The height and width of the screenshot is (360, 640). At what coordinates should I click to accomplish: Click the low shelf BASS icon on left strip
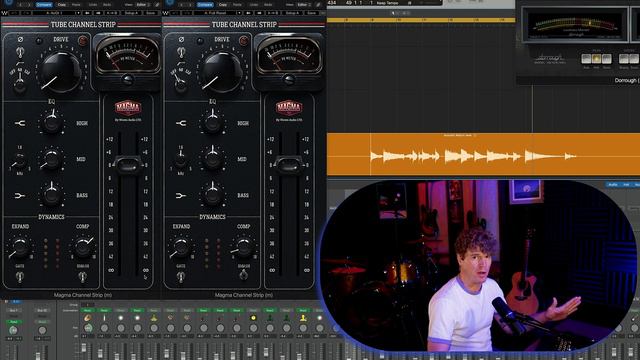[20, 196]
